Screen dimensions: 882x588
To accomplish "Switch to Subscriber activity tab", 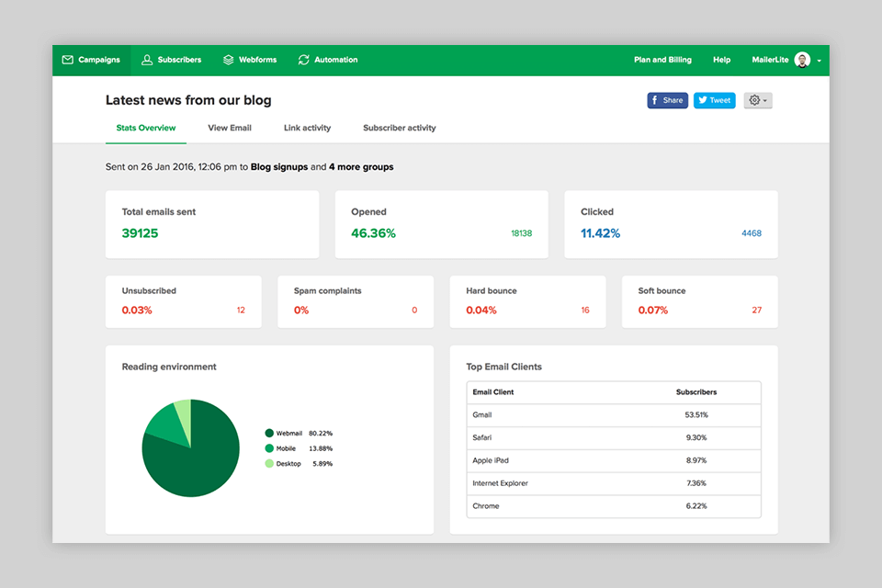I will (400, 128).
